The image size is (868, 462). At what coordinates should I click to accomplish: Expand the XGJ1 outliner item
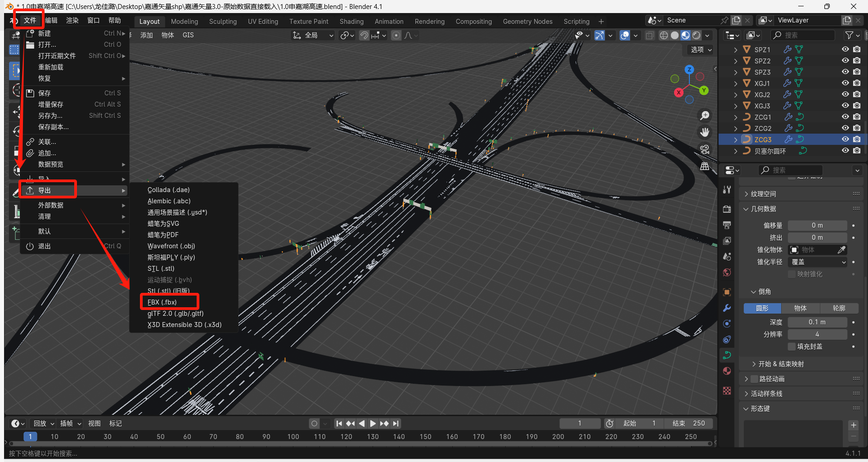point(736,83)
